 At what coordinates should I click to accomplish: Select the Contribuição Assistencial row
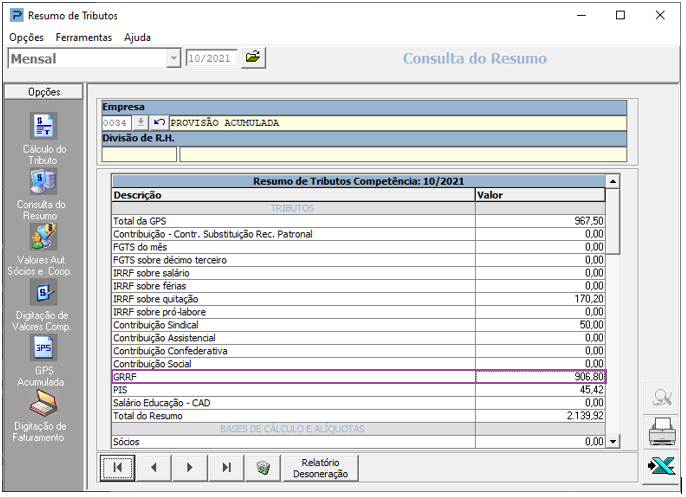[x=358, y=338]
